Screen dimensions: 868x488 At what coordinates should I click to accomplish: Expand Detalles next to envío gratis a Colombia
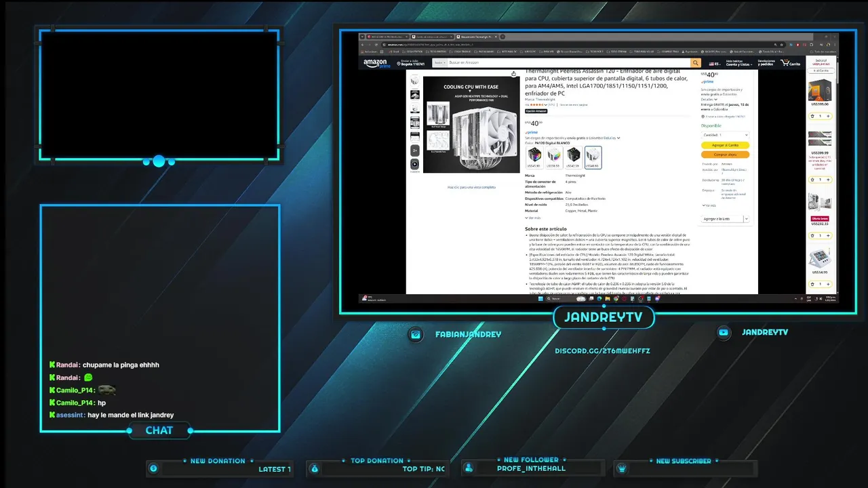(x=612, y=138)
